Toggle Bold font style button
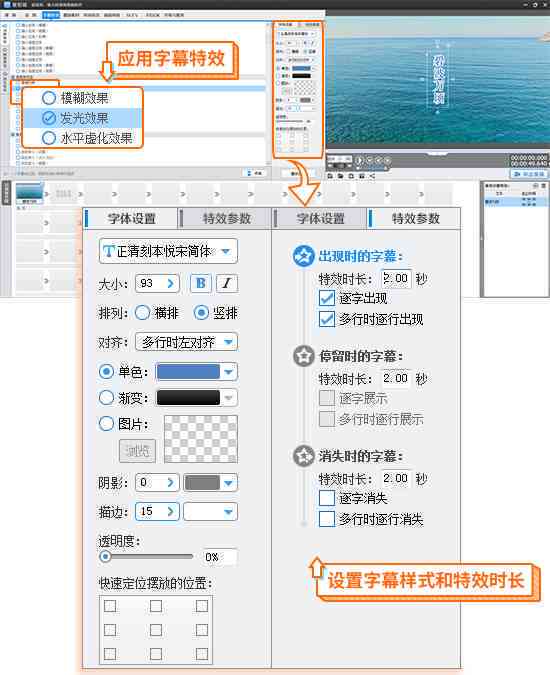Screen dimensions: 550x675 [201, 283]
